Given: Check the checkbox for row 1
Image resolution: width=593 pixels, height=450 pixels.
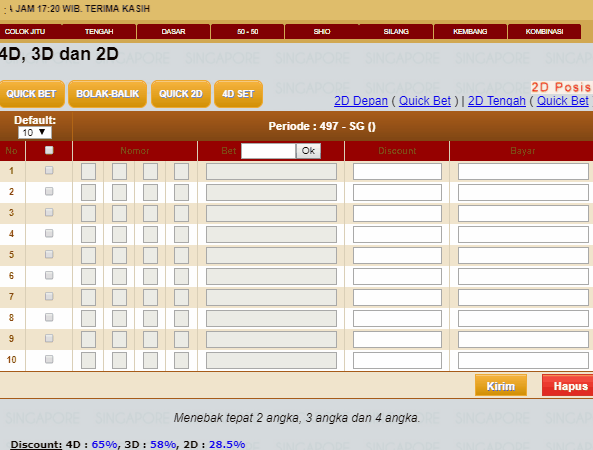Looking at the screenshot, I should pos(49,171).
